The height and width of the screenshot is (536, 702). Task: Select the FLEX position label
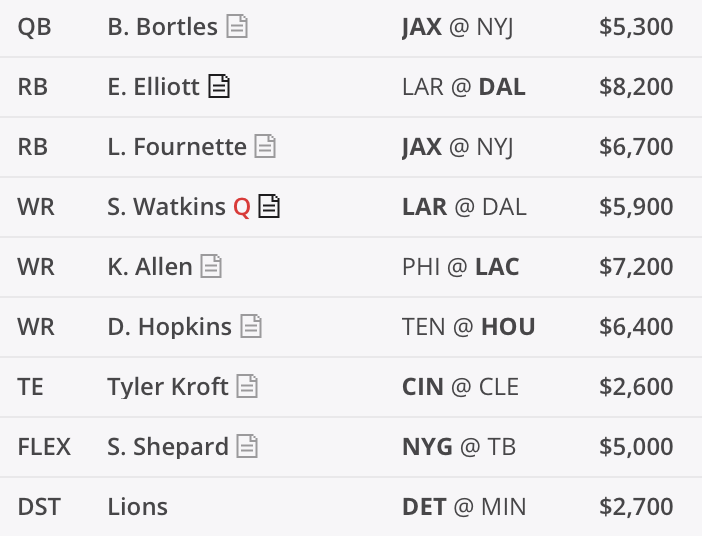44,447
